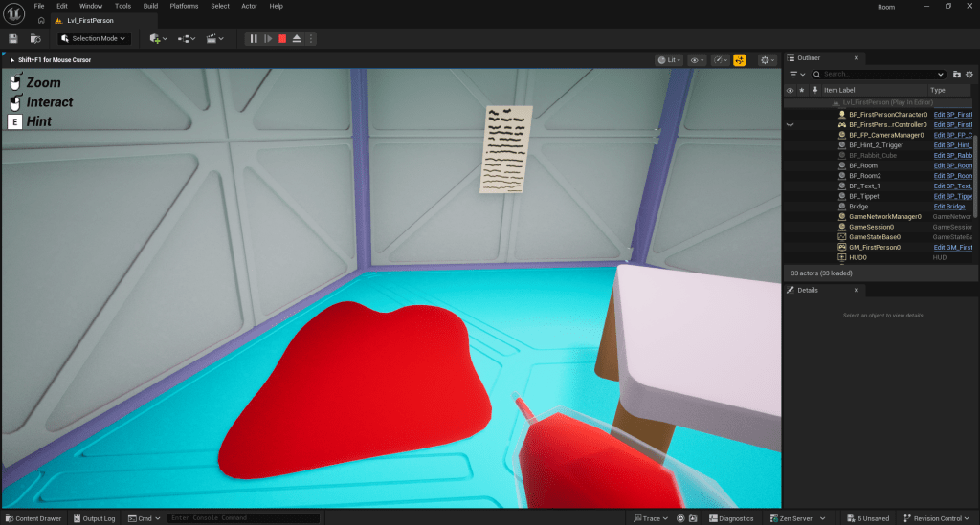Expand the Lit view mode dropdown
Image resolution: width=980 pixels, height=525 pixels.
point(668,59)
